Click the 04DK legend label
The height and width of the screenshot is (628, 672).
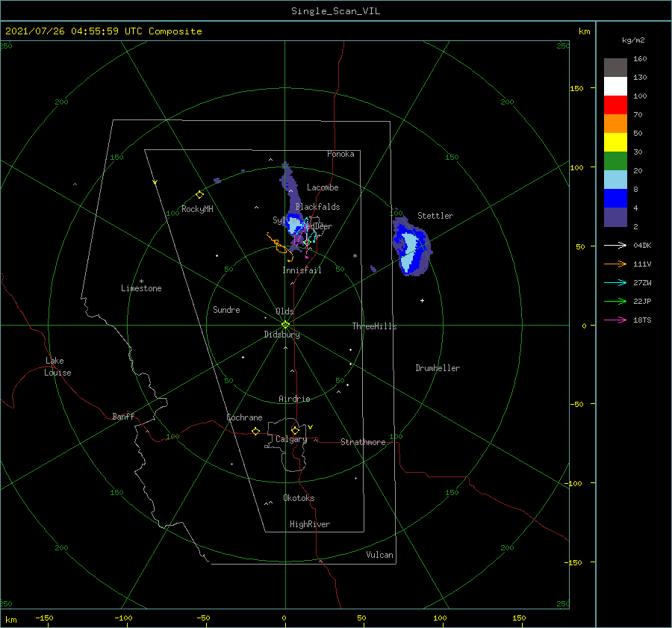tap(642, 245)
